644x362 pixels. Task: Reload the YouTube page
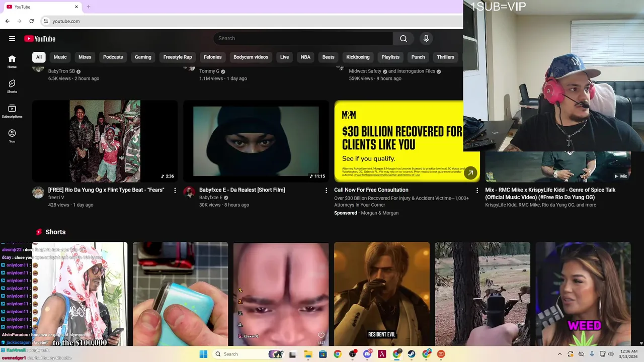pyautogui.click(x=31, y=21)
